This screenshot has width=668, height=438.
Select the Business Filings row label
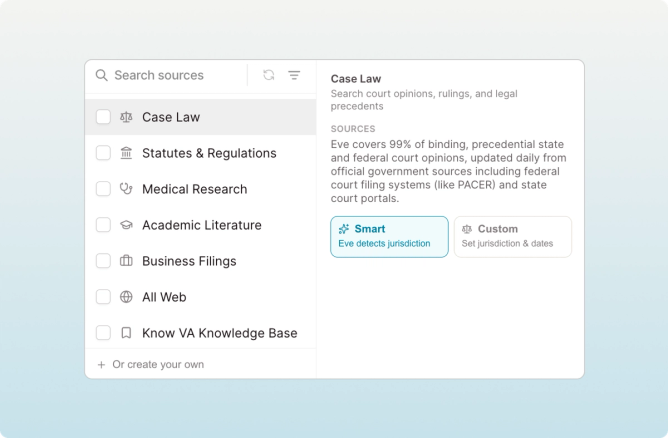click(189, 261)
